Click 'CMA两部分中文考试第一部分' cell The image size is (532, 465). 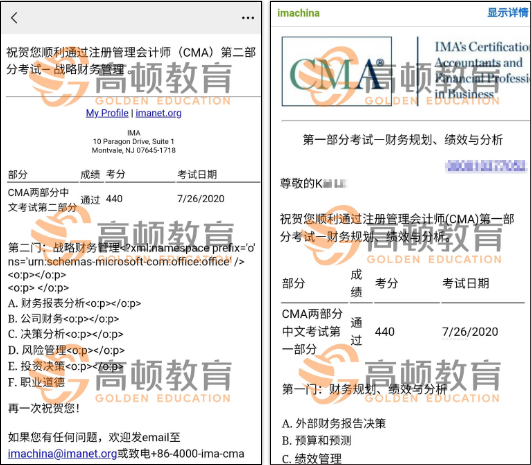[x=312, y=331]
